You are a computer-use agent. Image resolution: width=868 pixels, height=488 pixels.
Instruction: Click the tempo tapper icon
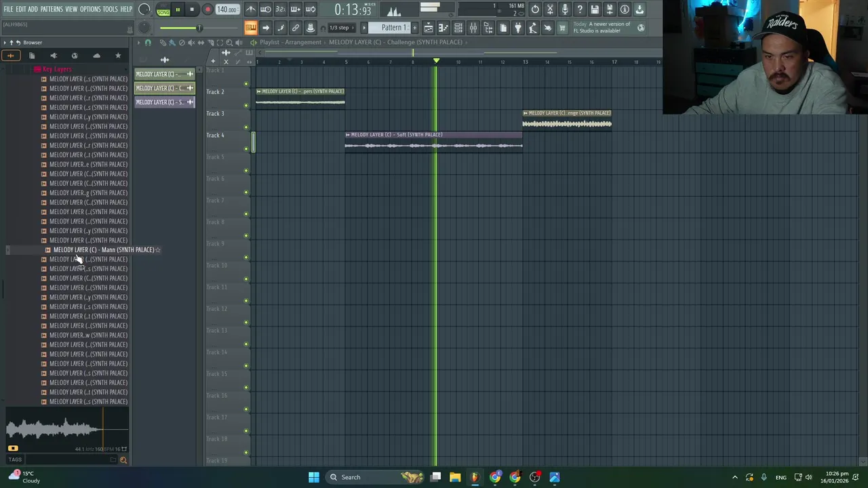tap(533, 28)
